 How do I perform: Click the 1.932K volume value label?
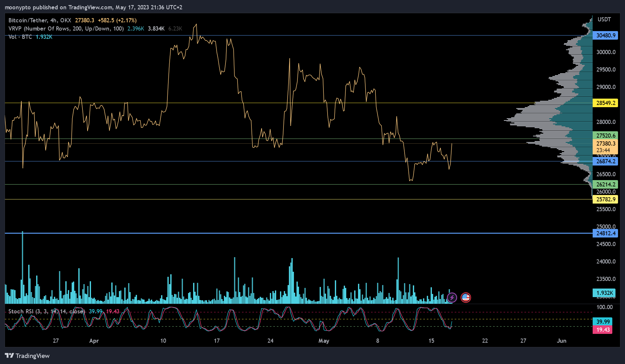(604, 293)
